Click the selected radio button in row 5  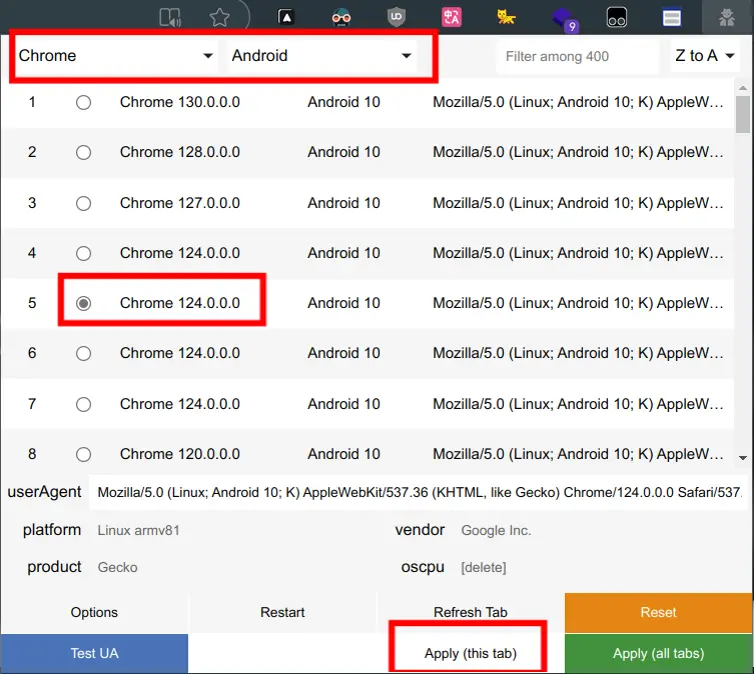pos(83,303)
